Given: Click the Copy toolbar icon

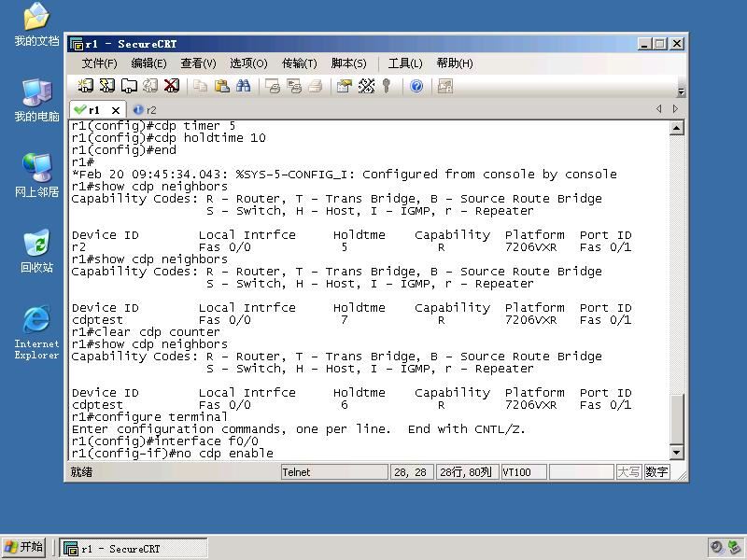Looking at the screenshot, I should coord(200,86).
